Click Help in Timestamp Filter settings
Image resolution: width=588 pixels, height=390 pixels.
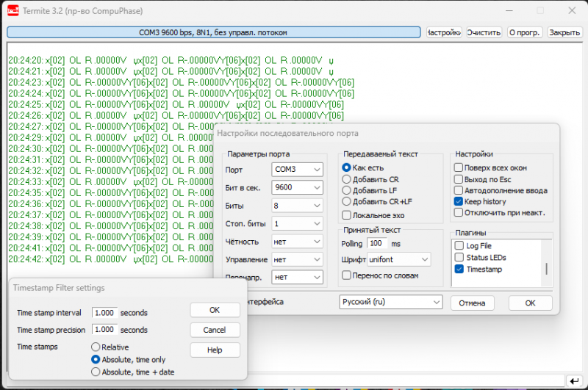[215, 350]
